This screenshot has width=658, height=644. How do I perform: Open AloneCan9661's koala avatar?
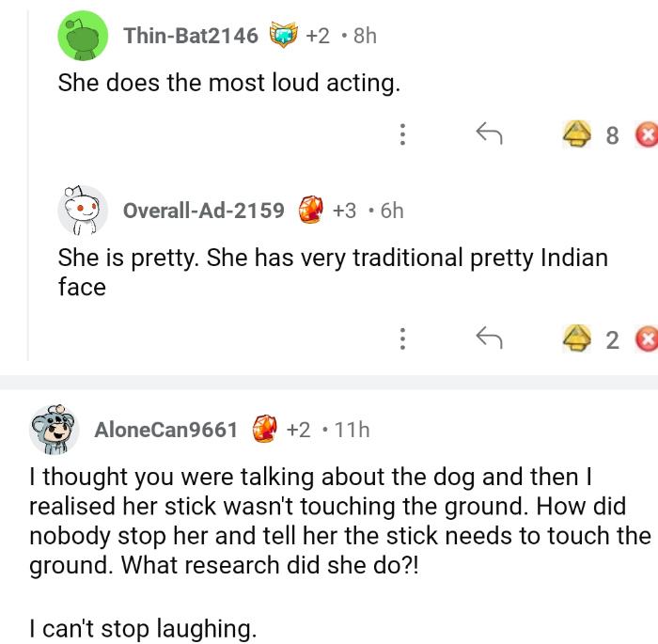tap(55, 430)
